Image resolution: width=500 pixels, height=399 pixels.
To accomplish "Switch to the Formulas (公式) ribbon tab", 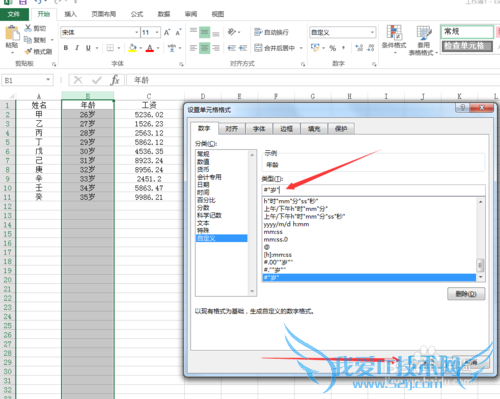I will click(x=137, y=14).
